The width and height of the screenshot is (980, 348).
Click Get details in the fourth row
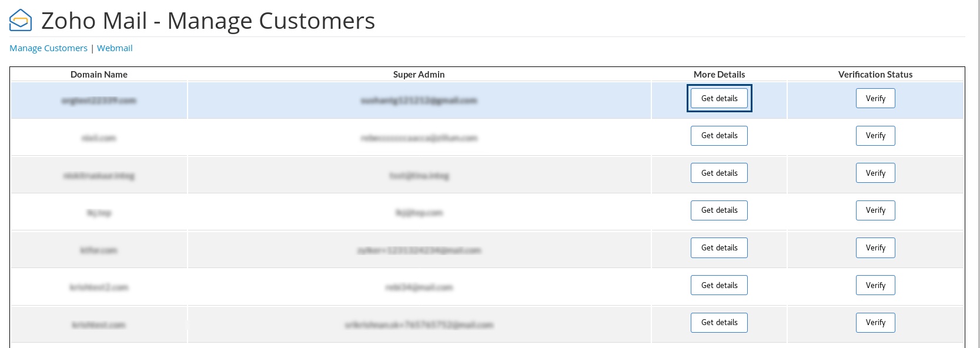719,210
